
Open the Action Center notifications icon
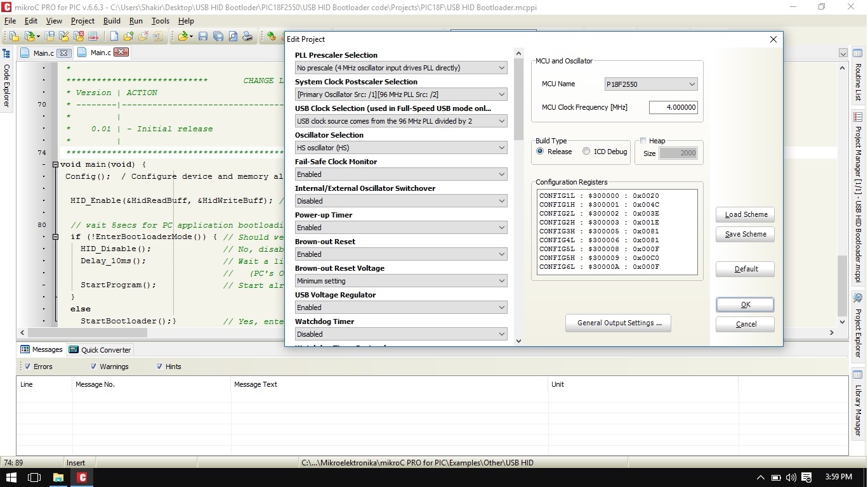[x=807, y=477]
